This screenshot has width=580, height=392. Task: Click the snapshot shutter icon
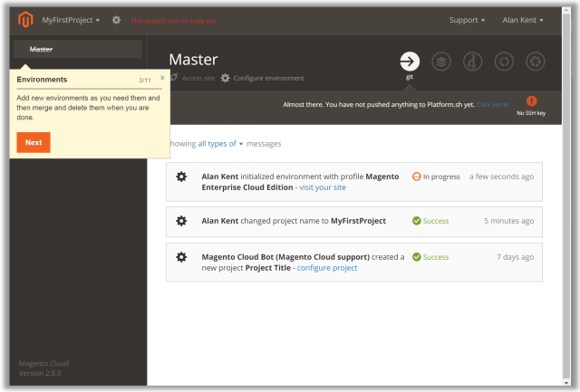click(x=536, y=62)
